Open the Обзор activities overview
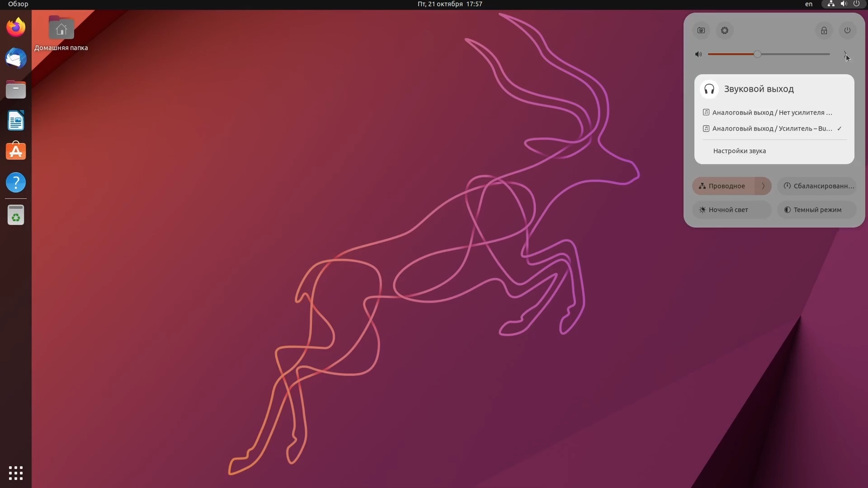868x488 pixels. 18,4
